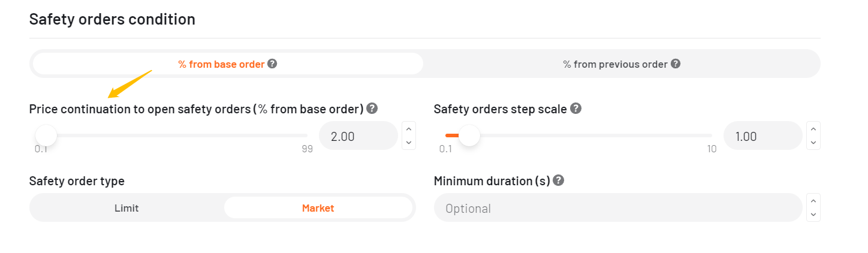Choose Market safety order type
Screen dimensions: 868x253
[x=318, y=208]
